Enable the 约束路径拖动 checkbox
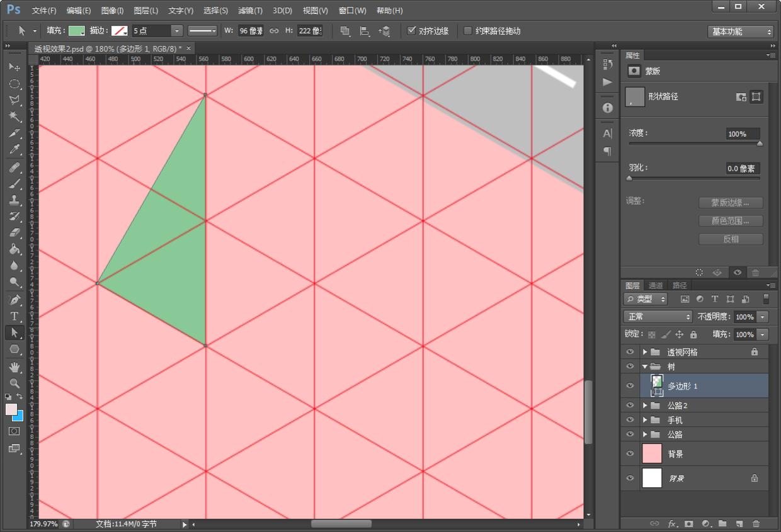The height and width of the screenshot is (532, 781). click(468, 31)
